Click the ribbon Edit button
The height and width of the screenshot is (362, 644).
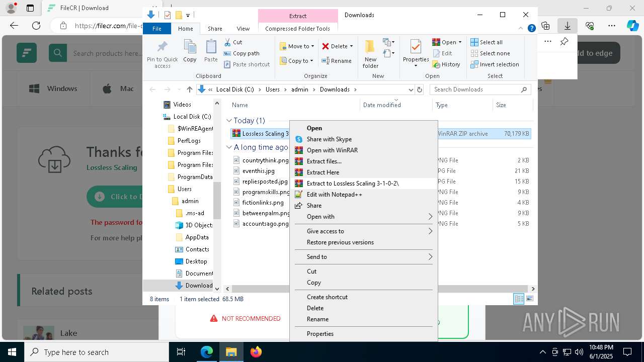pyautogui.click(x=442, y=53)
